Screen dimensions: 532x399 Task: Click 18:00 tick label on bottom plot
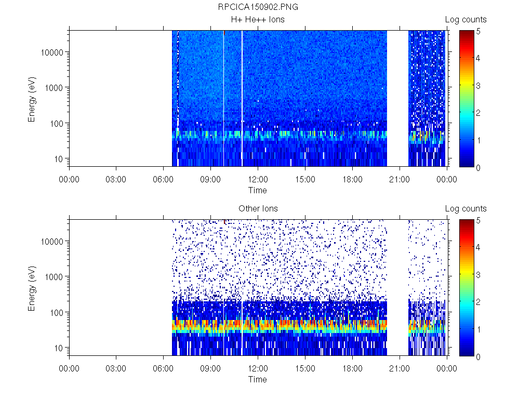(353, 368)
